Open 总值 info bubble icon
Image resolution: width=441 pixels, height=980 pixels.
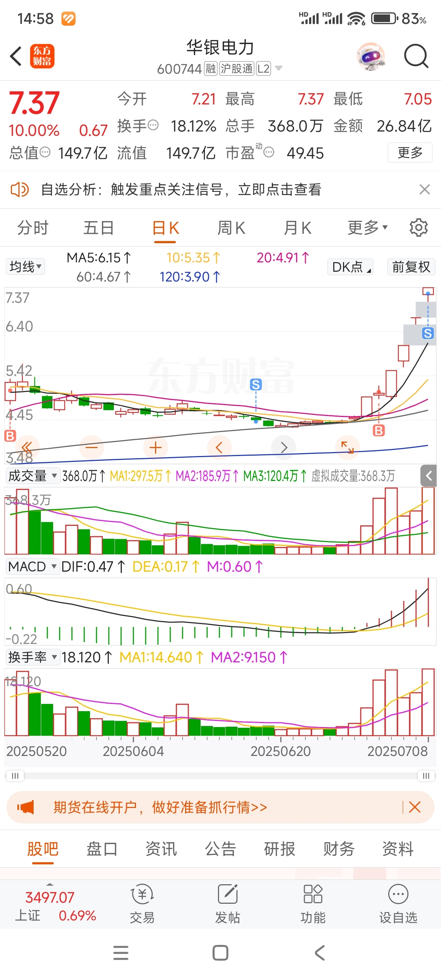coord(45,152)
